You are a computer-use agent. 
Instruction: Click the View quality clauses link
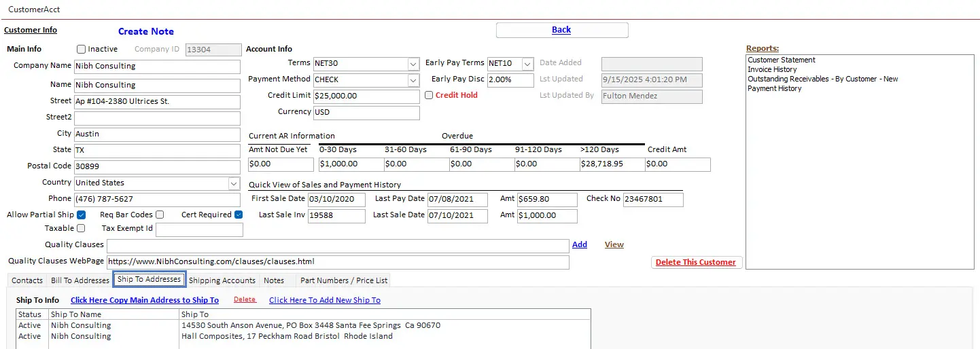point(614,244)
